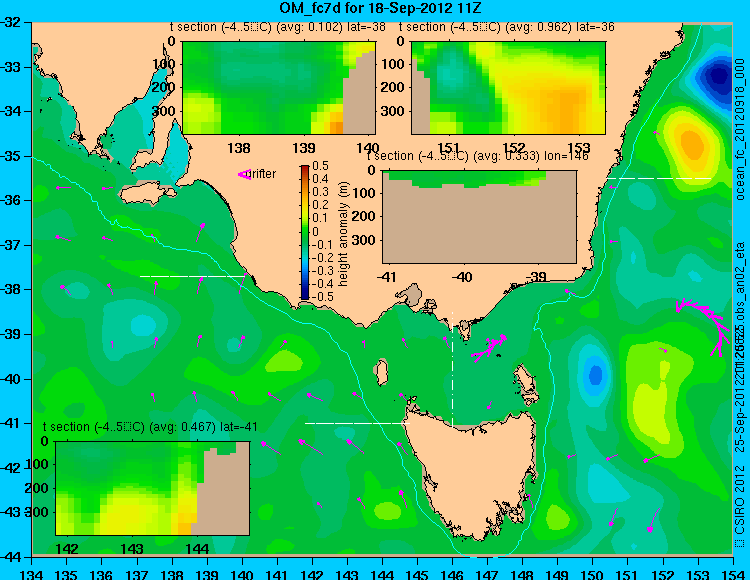Click Kangaroo Island on the map
Viewport: 750px width, 580px height.
coord(147,193)
